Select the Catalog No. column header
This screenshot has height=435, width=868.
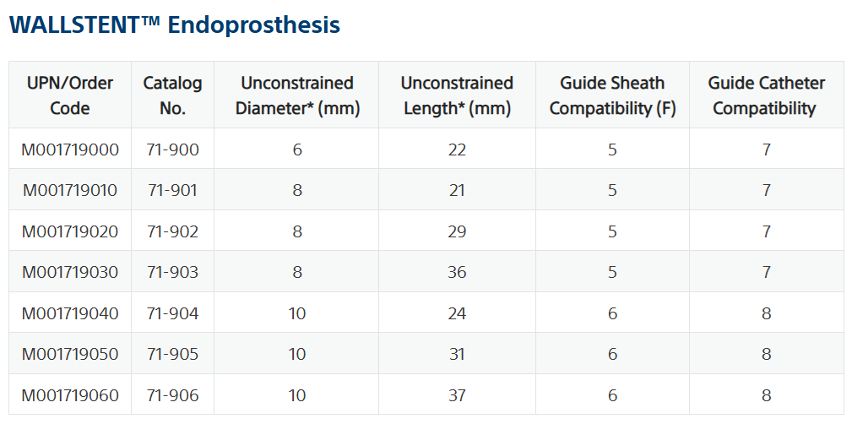(172, 95)
